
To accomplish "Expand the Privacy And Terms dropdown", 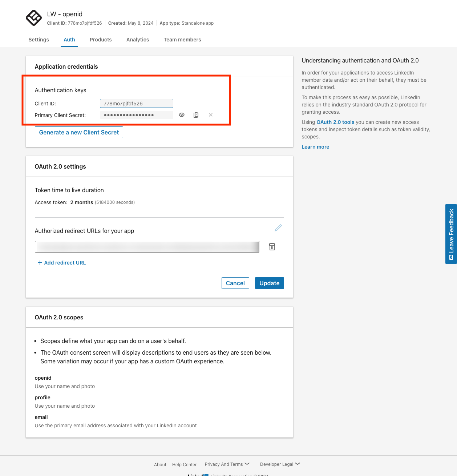I will [227, 464].
